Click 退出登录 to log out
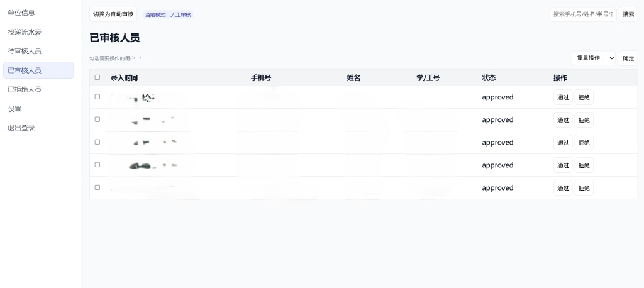644x288 pixels. point(21,128)
